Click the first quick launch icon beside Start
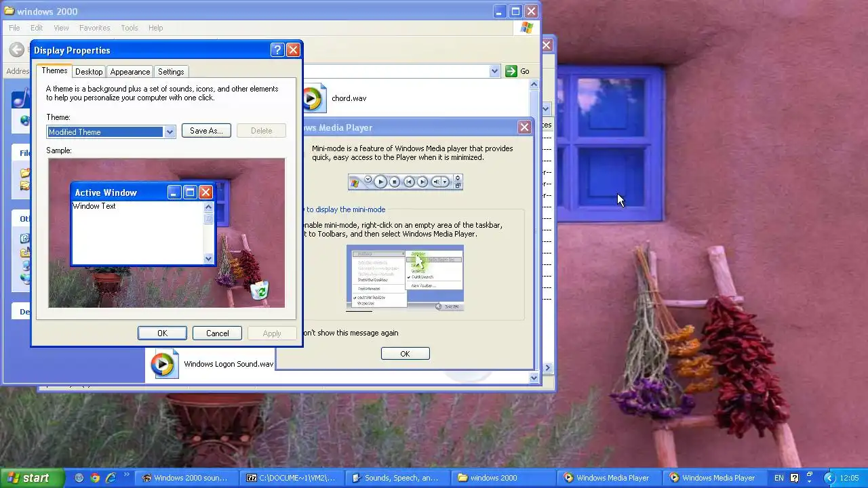The image size is (868, 488). [x=79, y=478]
